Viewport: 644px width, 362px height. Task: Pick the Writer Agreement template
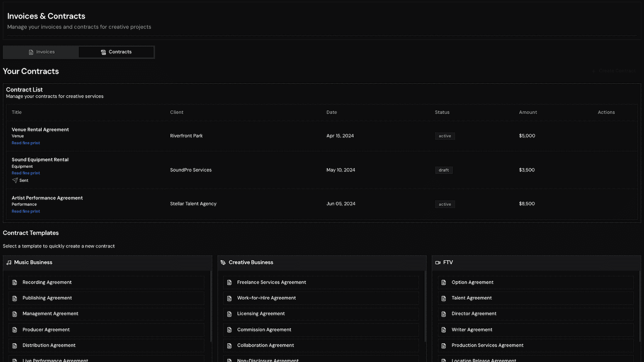point(536,330)
